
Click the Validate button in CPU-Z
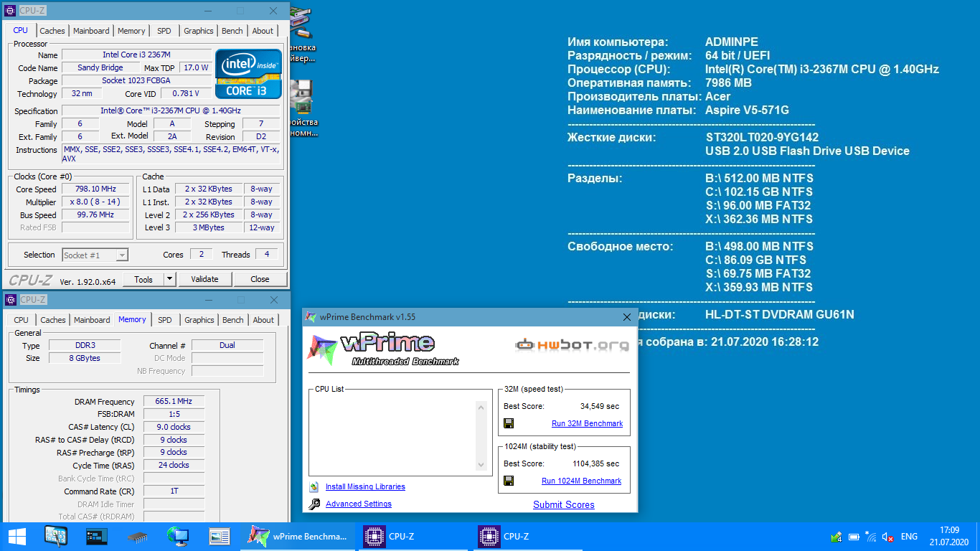click(204, 279)
